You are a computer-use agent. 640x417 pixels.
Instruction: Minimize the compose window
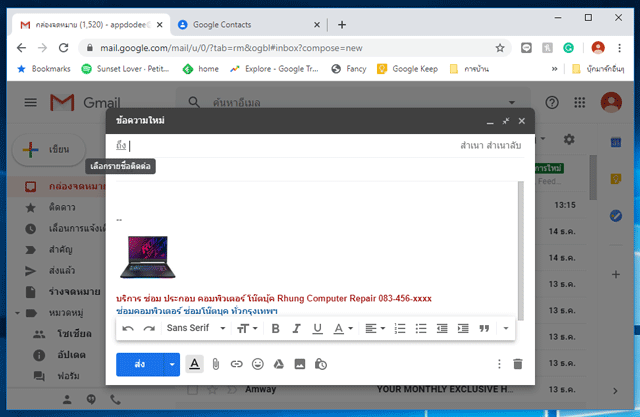(x=490, y=122)
